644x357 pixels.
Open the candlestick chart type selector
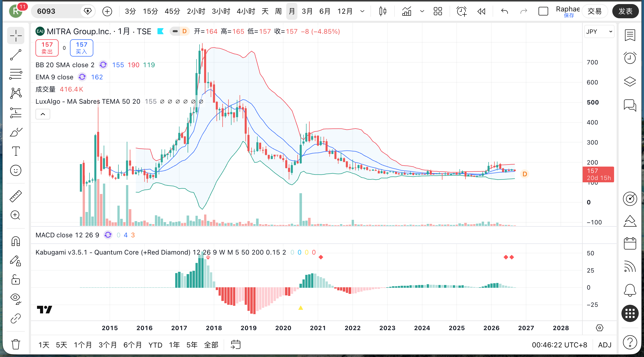pyautogui.click(x=383, y=11)
